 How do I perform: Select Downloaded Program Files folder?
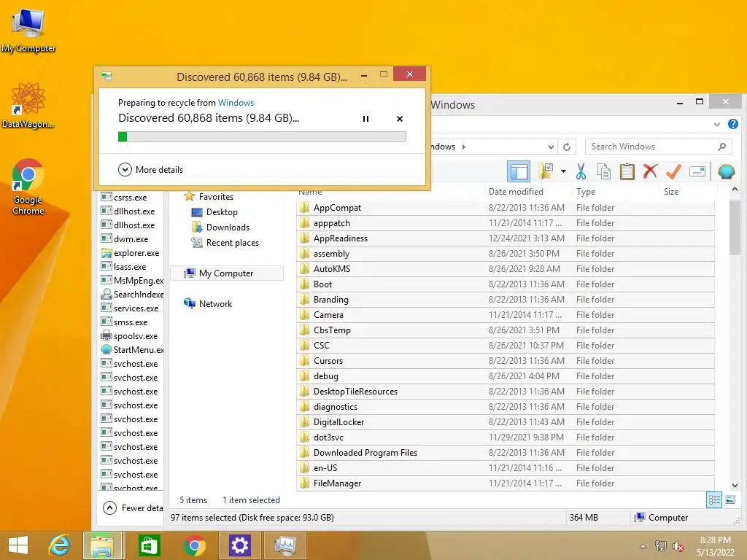pos(505,453)
